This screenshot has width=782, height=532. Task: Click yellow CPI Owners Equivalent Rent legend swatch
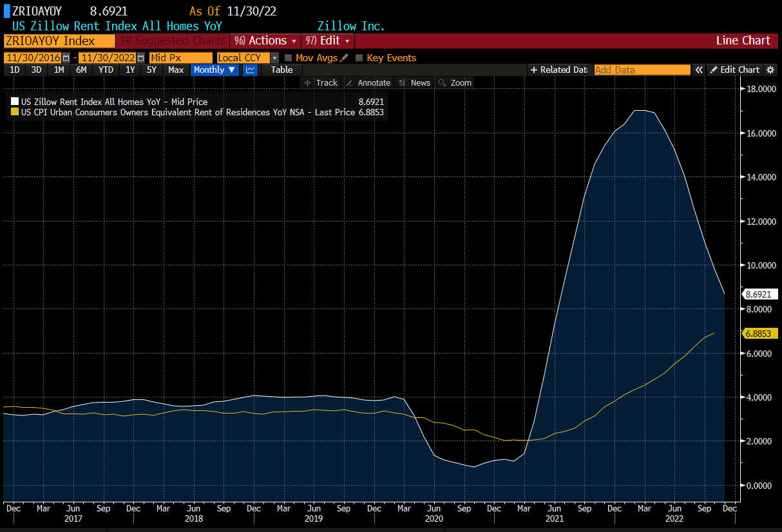click(15, 112)
